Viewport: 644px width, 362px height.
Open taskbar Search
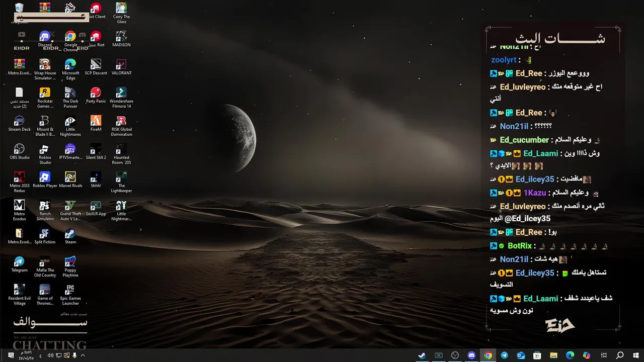tap(620, 355)
